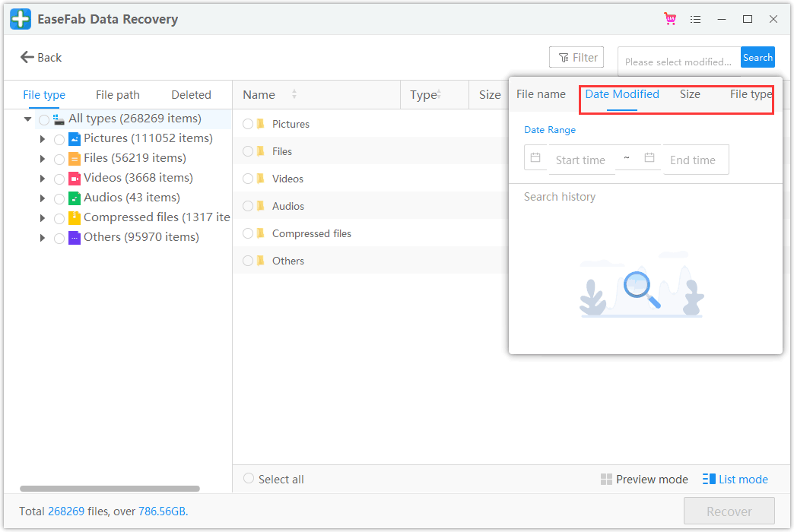Screen dimensions: 794x532
Task: Check Others (95970 items) checkbox
Action: click(x=59, y=238)
